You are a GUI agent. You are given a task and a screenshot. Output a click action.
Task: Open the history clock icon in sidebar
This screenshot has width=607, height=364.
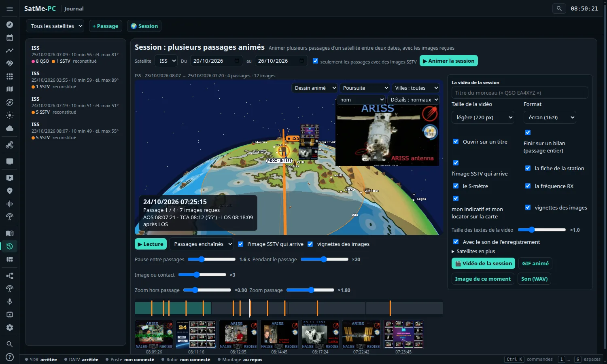(x=10, y=246)
